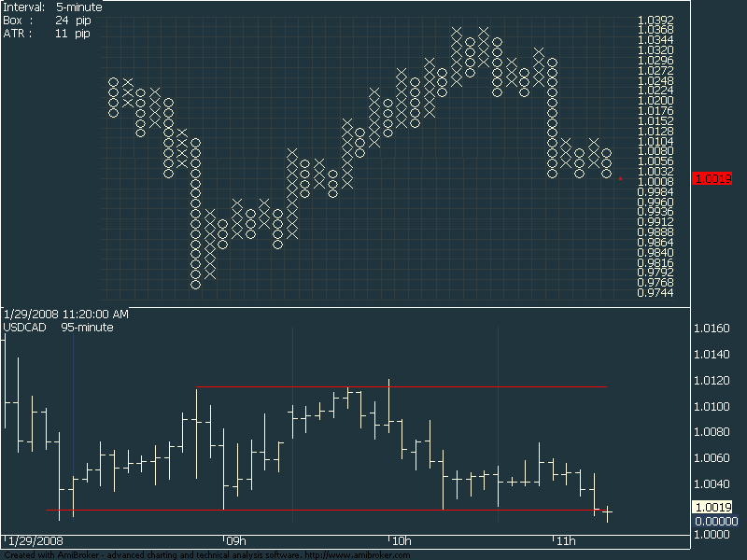Click the 1.0200 price level on the upper axis
The width and height of the screenshot is (747, 560).
coord(655,101)
